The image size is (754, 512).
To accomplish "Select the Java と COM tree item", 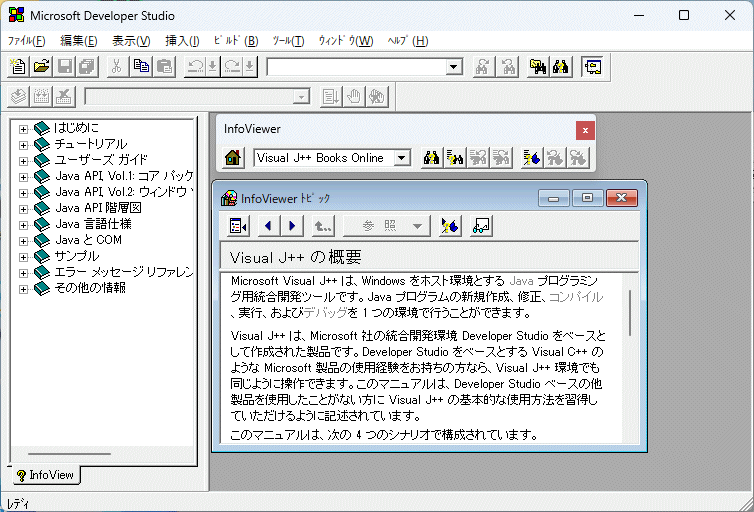I will tap(88, 240).
